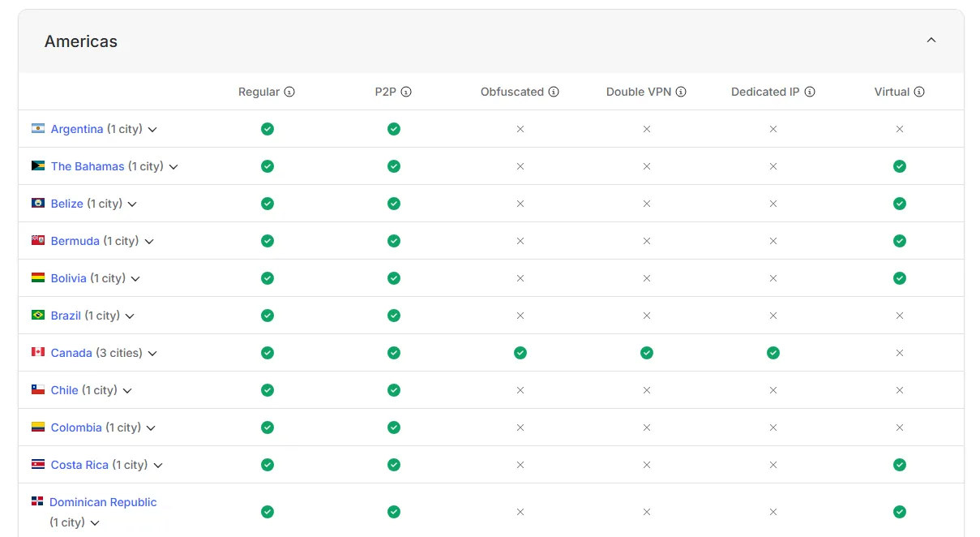
Task: Click Canada's Obfuscated green checkmark
Action: [520, 353]
